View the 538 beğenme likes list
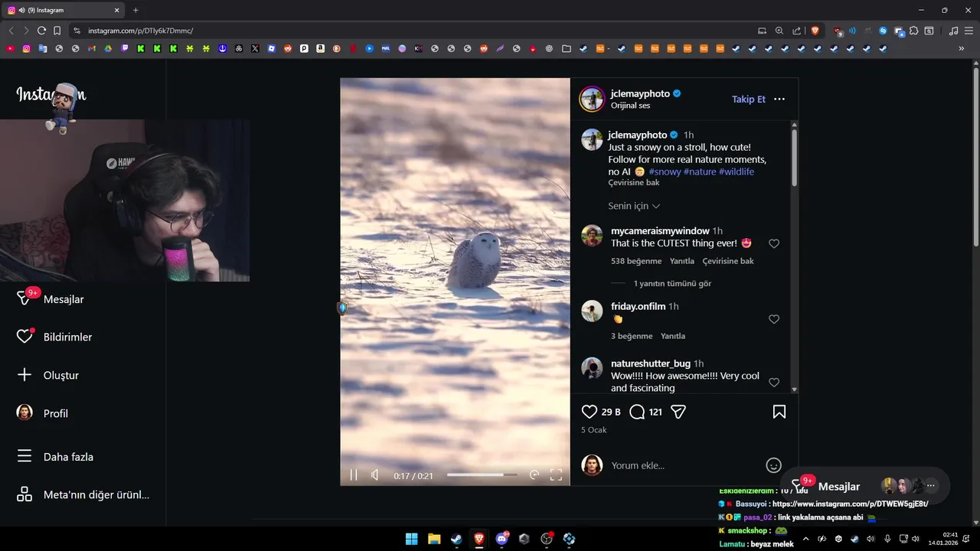980x551 pixels. (x=636, y=261)
